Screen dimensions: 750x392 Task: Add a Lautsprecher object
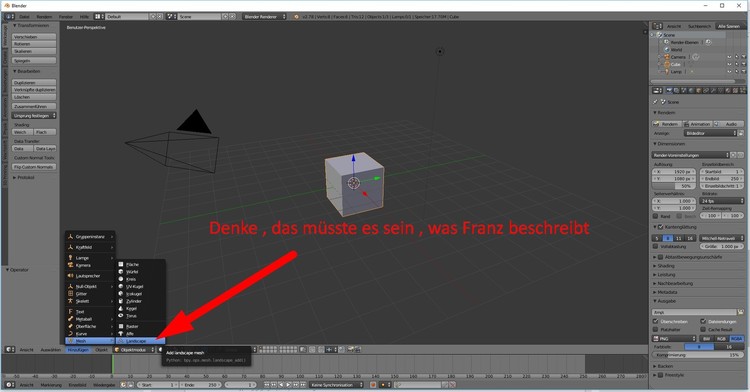(90, 276)
